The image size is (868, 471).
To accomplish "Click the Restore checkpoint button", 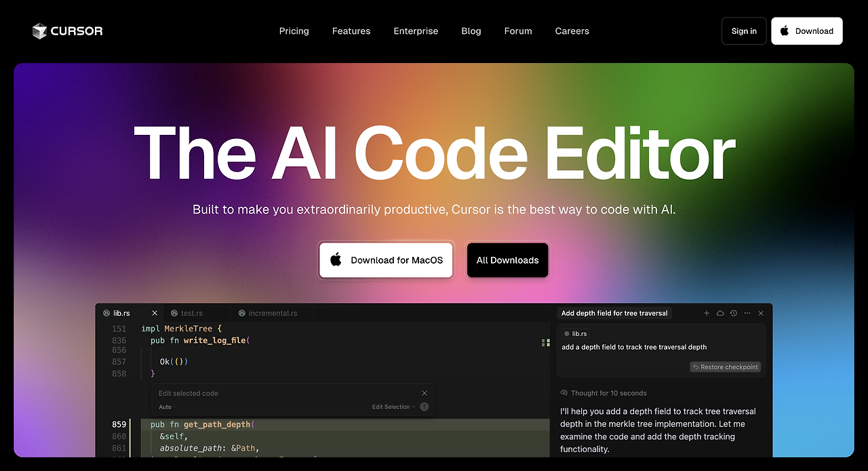I will [726, 367].
